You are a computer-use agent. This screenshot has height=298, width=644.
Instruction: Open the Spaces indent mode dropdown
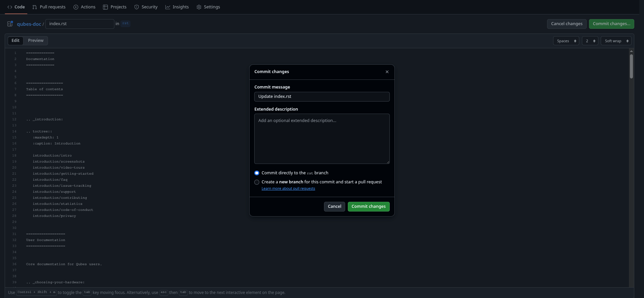click(566, 41)
